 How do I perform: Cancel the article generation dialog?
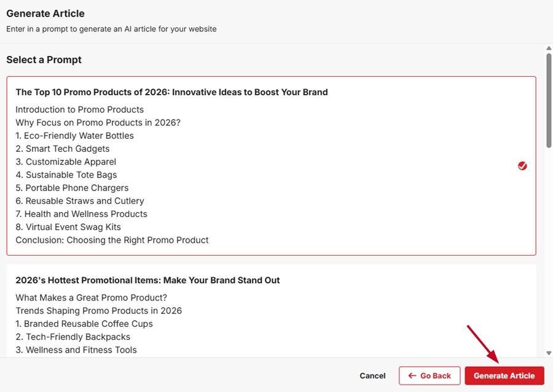[x=372, y=375]
